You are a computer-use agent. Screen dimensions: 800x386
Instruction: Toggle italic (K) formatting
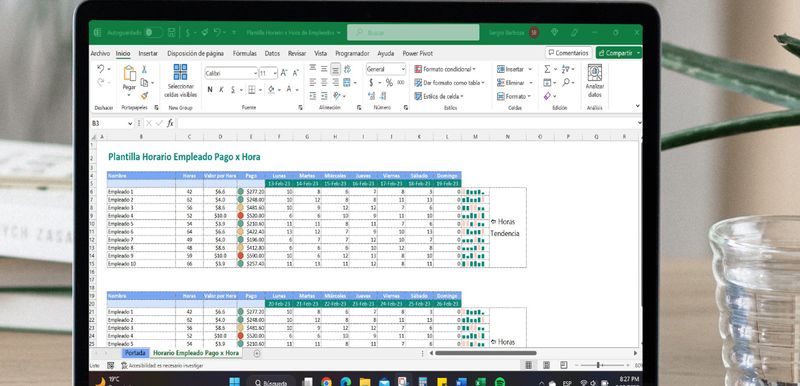(x=221, y=90)
